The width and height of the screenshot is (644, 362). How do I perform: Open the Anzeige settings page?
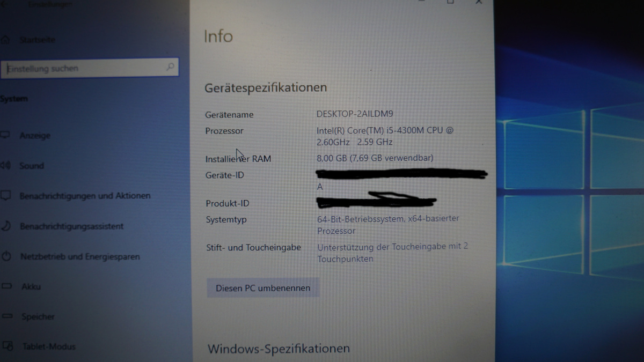(35, 136)
